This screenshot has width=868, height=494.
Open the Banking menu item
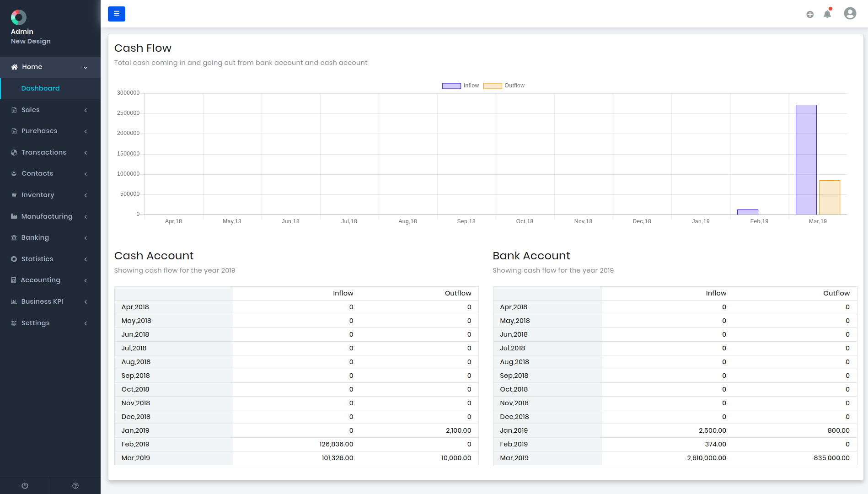tap(50, 237)
